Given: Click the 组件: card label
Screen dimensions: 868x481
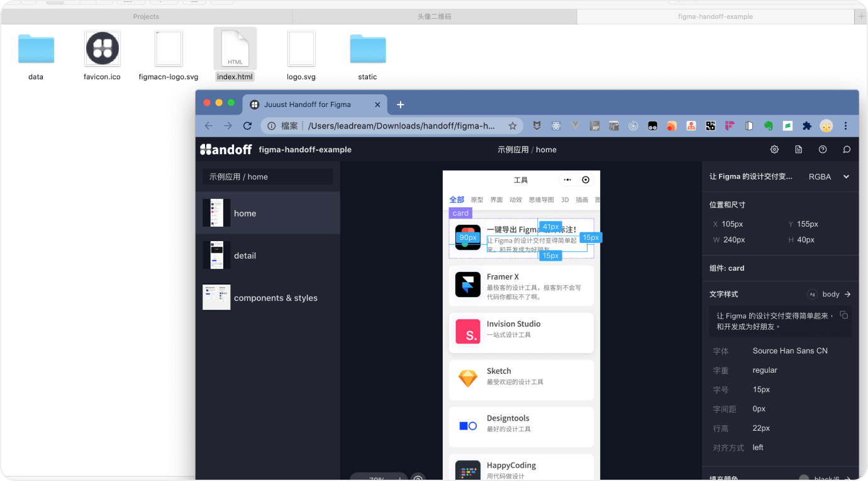Looking at the screenshot, I should [726, 268].
